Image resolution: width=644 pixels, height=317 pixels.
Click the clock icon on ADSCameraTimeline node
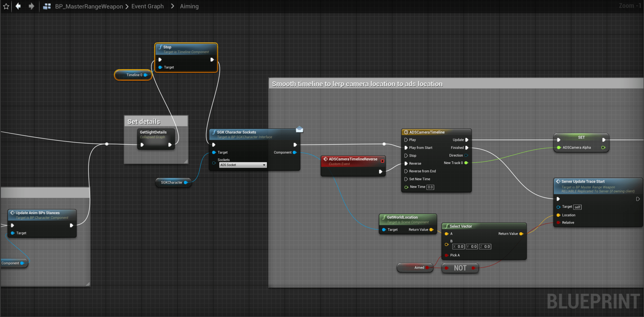[x=406, y=132]
